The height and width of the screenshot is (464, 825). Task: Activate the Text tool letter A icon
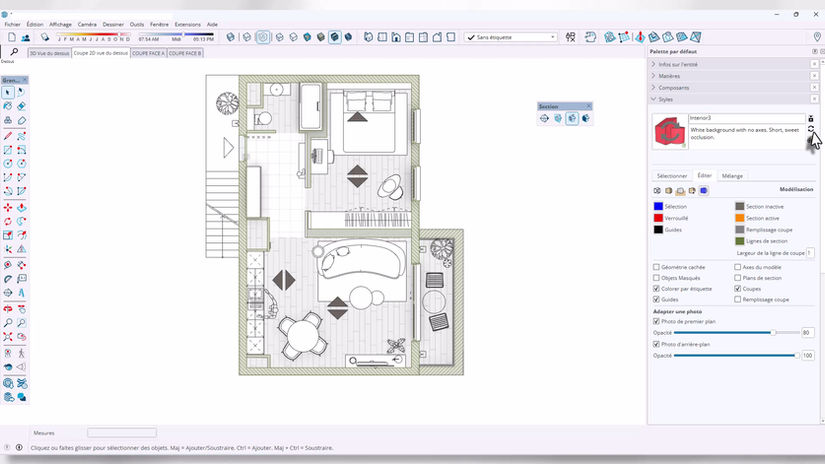[x=22, y=293]
